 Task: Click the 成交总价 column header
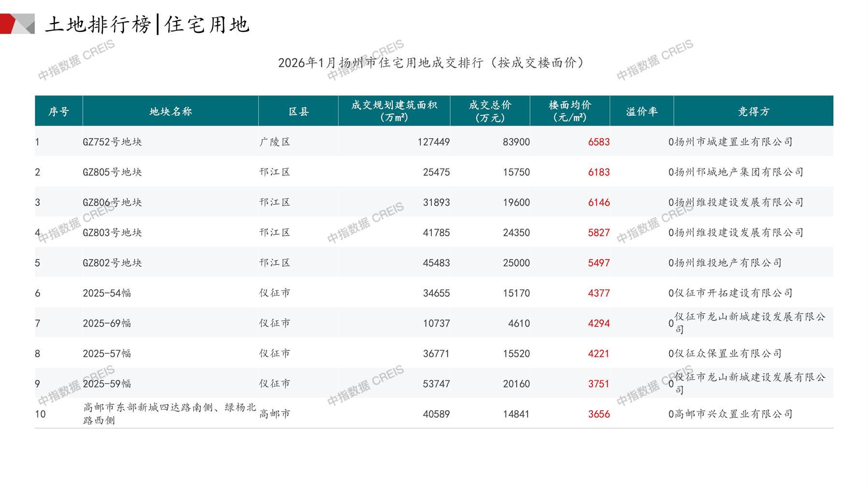tap(489, 112)
